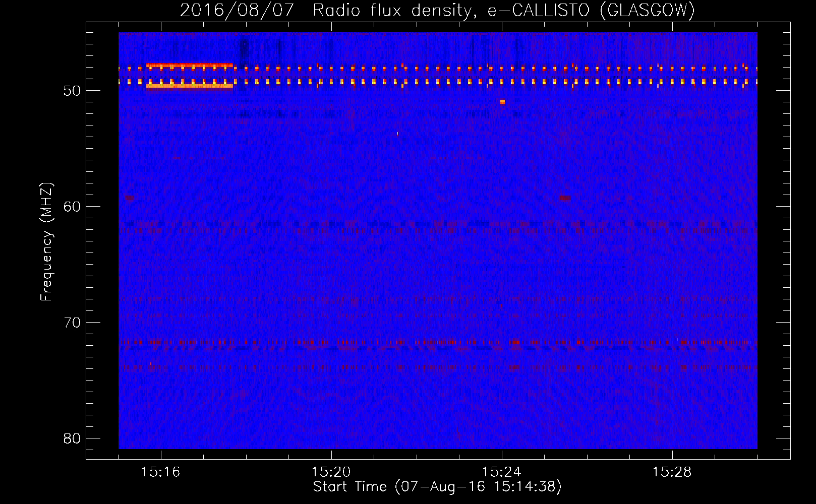
Task: Click the 50 MHz frequency tick label
Action: tap(72, 91)
